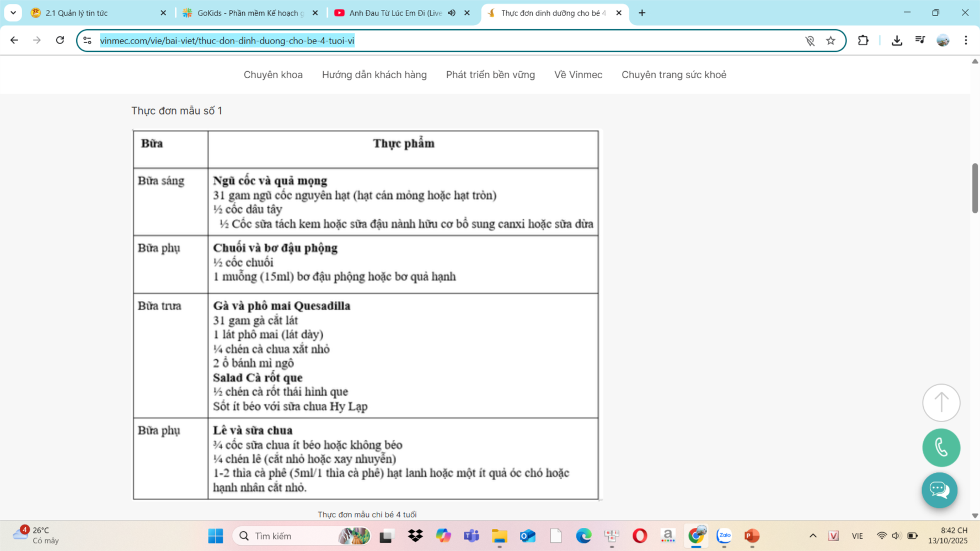This screenshot has height=551, width=980.
Task: Open Chrome's three-dot menu
Action: 966,40
